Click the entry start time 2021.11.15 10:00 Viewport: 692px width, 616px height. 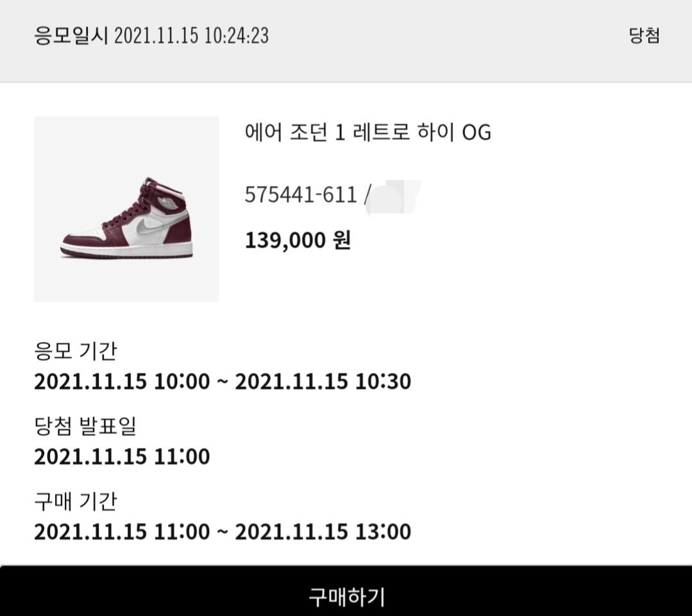(122, 381)
